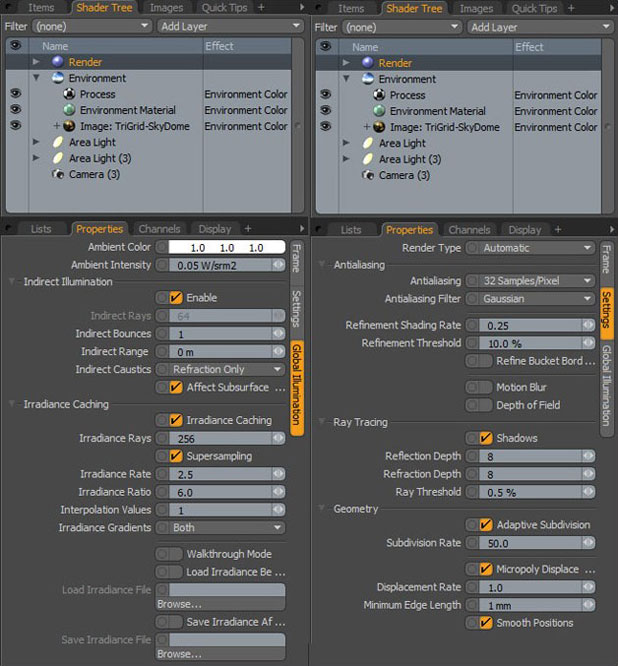The height and width of the screenshot is (666, 618).
Task: Click Camera (3) icon in right panel
Action: (368, 175)
